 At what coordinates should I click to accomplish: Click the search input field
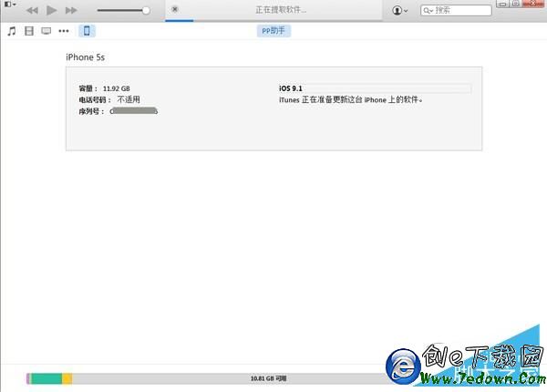pos(457,10)
